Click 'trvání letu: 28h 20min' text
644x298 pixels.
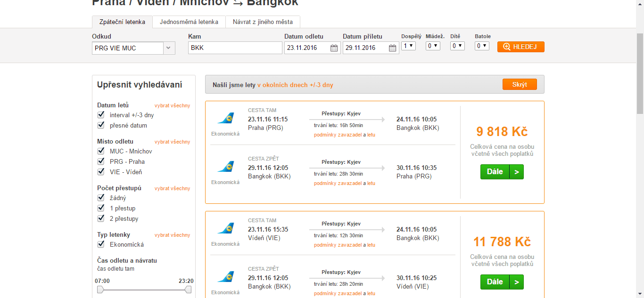[339, 284]
